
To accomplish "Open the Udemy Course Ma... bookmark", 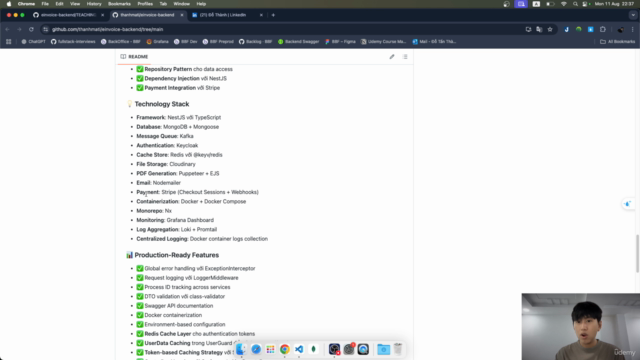I will [384, 42].
